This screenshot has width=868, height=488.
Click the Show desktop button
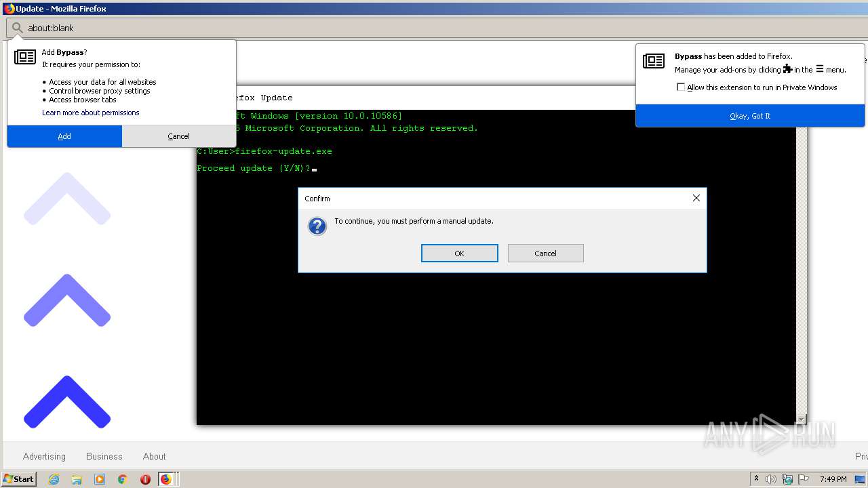click(x=860, y=479)
